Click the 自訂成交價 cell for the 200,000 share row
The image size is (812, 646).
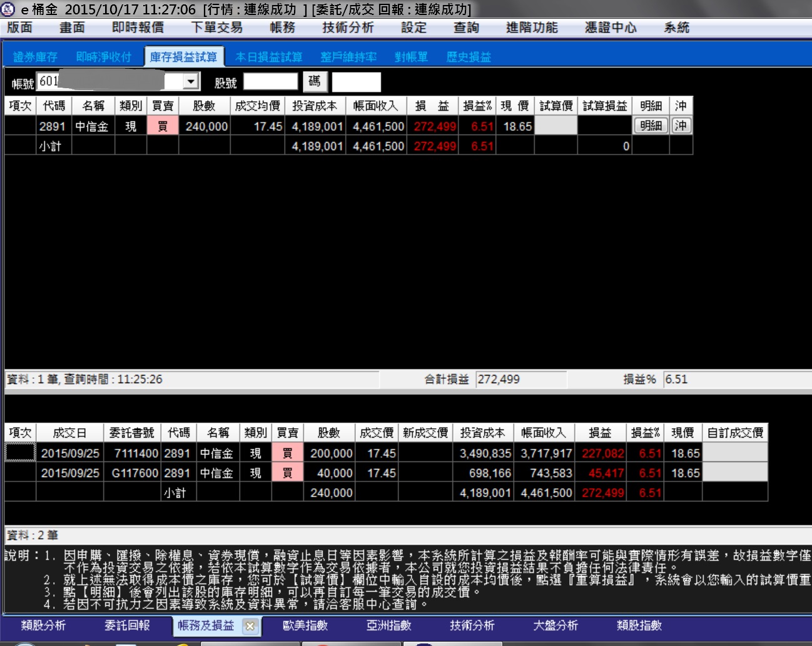pos(735,453)
